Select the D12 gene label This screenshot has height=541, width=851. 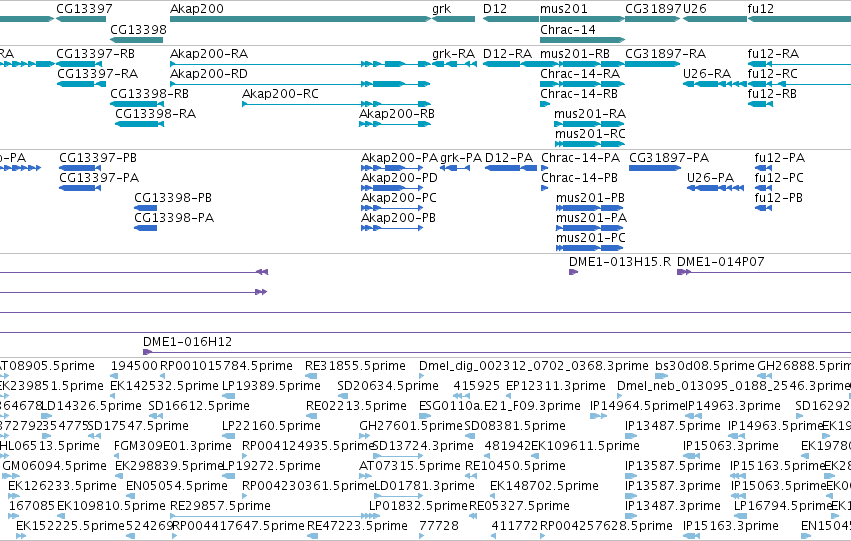[x=495, y=9]
